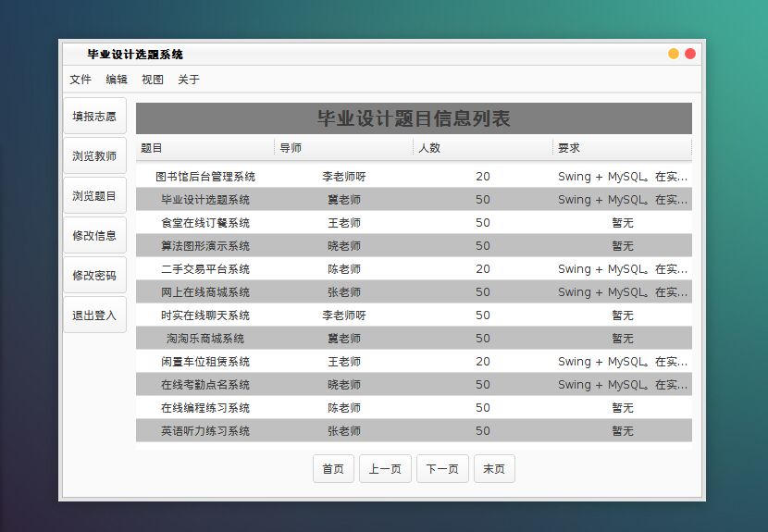Click 李老师呀 in the 时实在线聊天系统 row
Image resolution: width=768 pixels, height=532 pixels.
tap(344, 315)
